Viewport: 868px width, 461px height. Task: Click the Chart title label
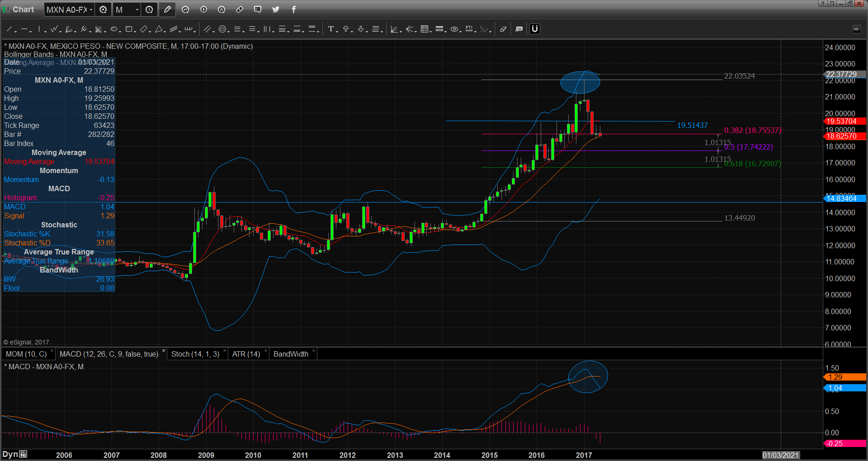(x=23, y=9)
